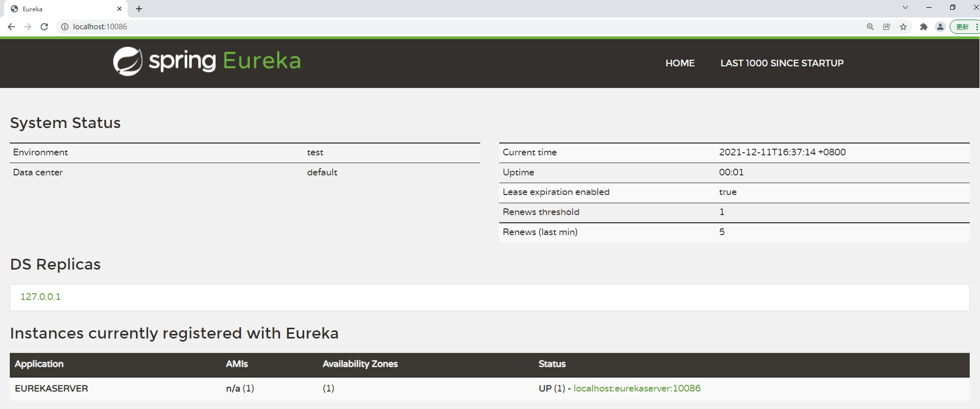This screenshot has width=980, height=409.
Task: Select the Data center value default
Action: (322, 172)
